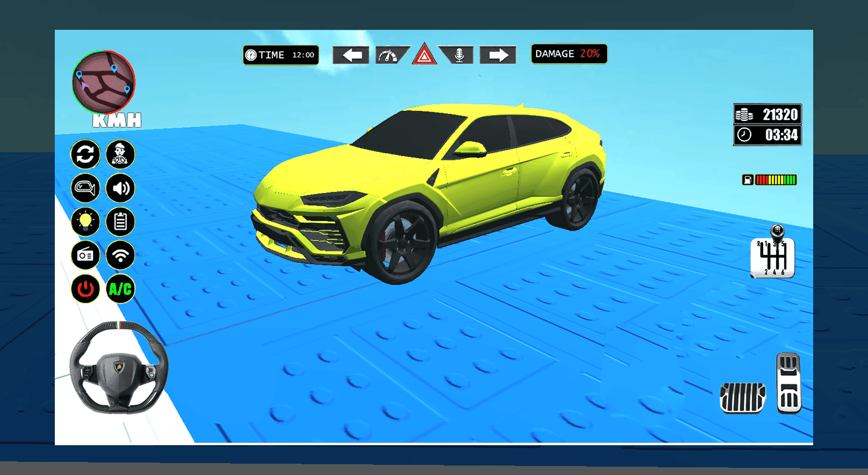The height and width of the screenshot is (475, 868).
Task: Turn on the radio icon
Action: point(85,256)
